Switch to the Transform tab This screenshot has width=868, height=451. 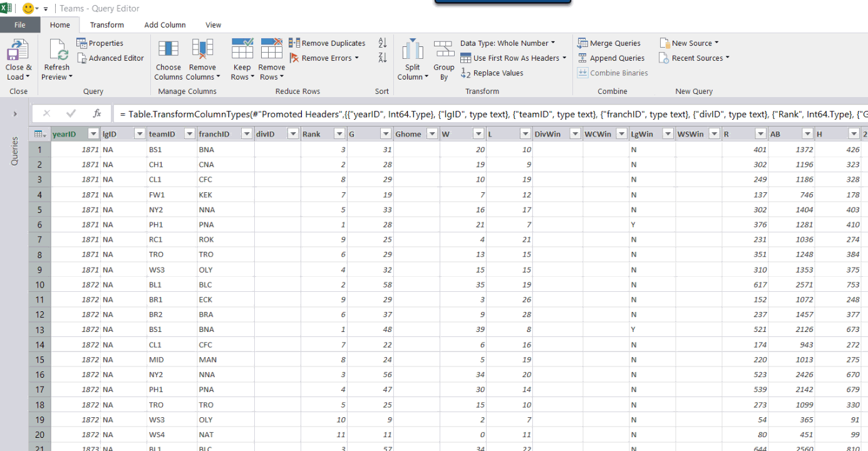click(x=106, y=25)
